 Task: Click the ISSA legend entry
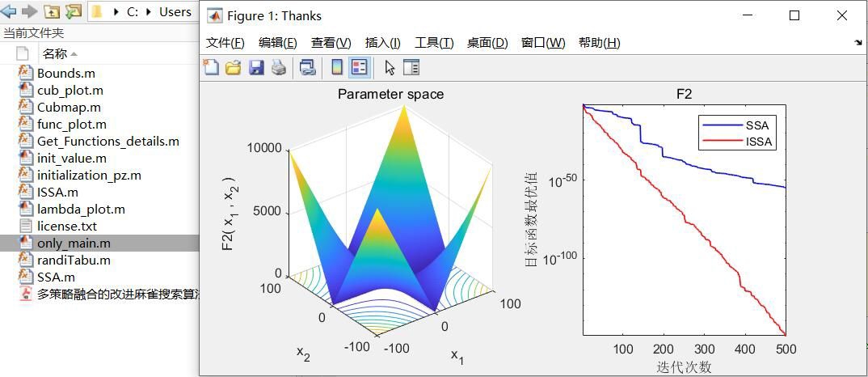737,142
